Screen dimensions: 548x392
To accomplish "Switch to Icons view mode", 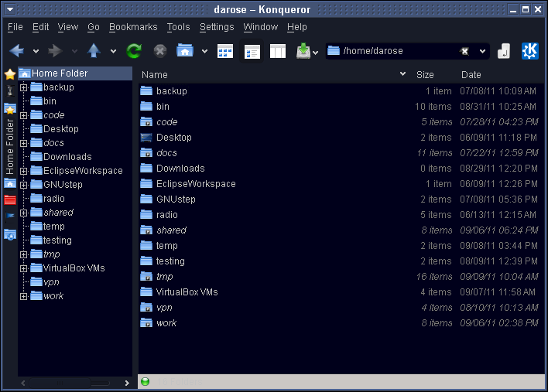I will pyautogui.click(x=225, y=51).
